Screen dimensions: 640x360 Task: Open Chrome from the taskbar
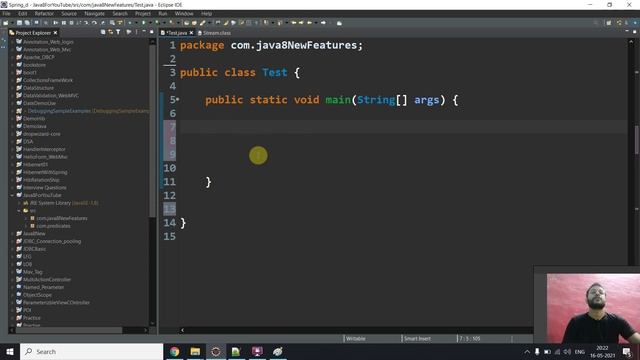point(175,351)
